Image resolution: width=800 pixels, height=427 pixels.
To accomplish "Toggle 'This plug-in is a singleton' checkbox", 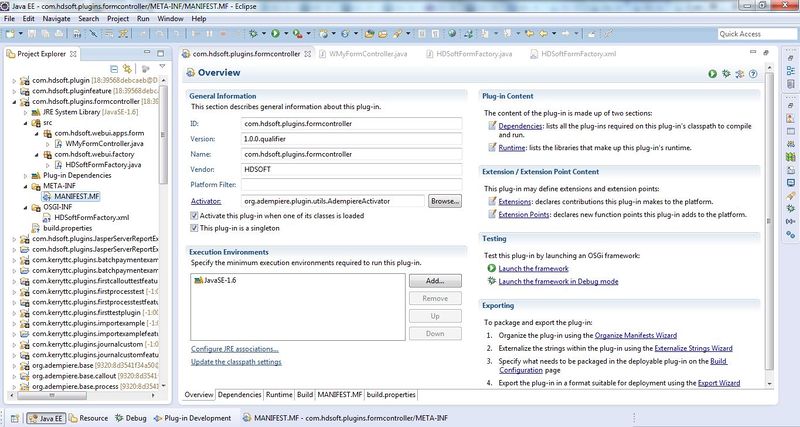I will click(x=194, y=228).
